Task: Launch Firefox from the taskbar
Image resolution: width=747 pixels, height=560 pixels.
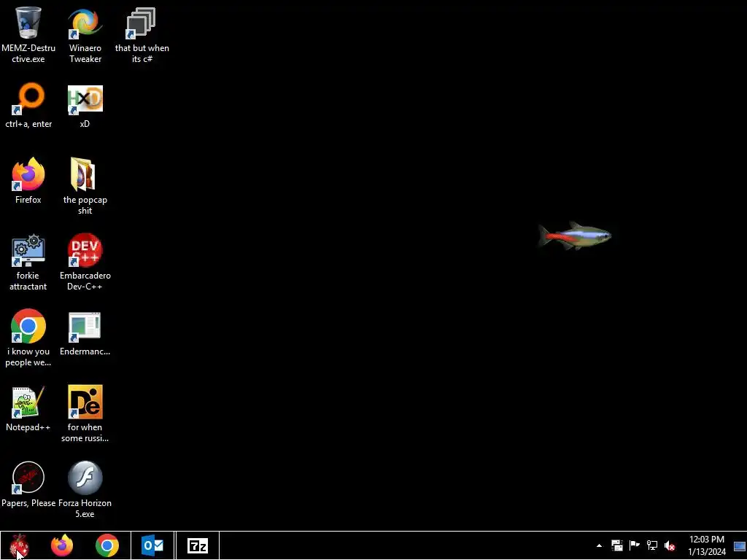Action: [62, 545]
